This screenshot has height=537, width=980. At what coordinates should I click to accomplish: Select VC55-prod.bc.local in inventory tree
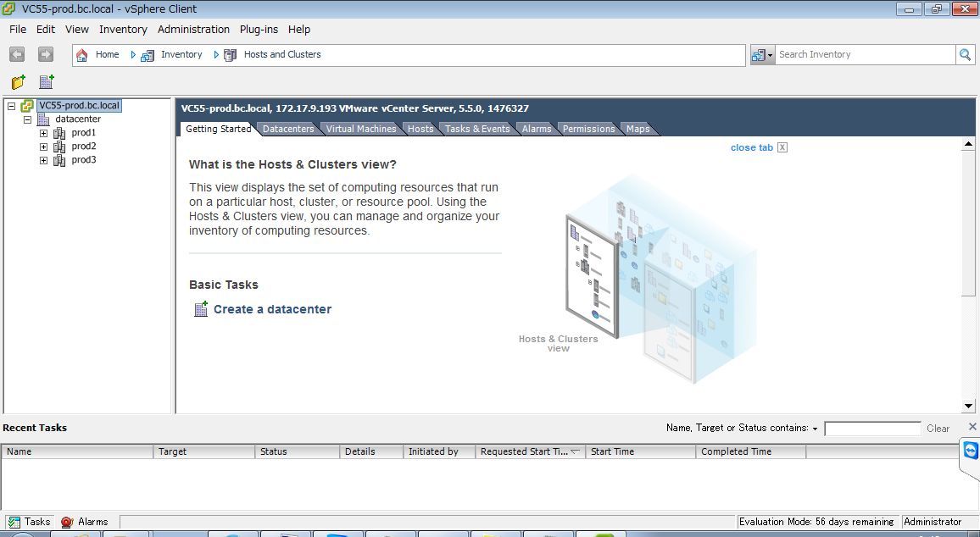pos(79,106)
